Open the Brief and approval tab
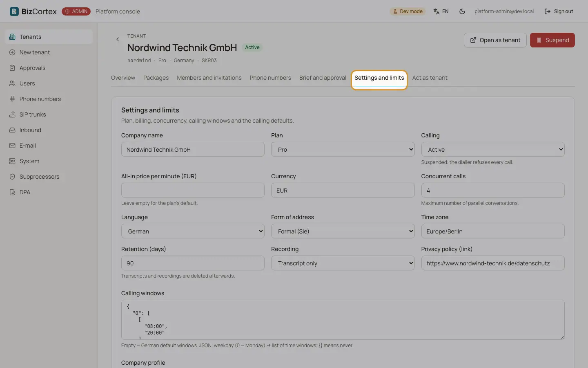588x368 pixels. point(323,78)
